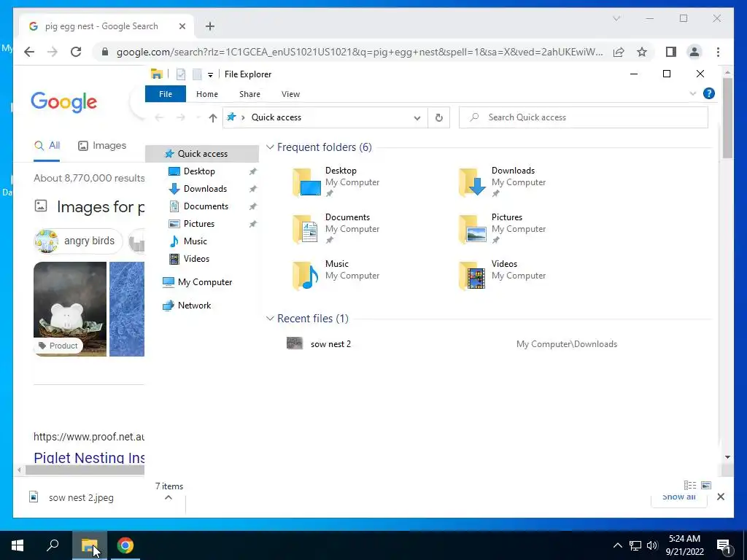Open Customize Quick Access Toolbar dropdown

210,75
